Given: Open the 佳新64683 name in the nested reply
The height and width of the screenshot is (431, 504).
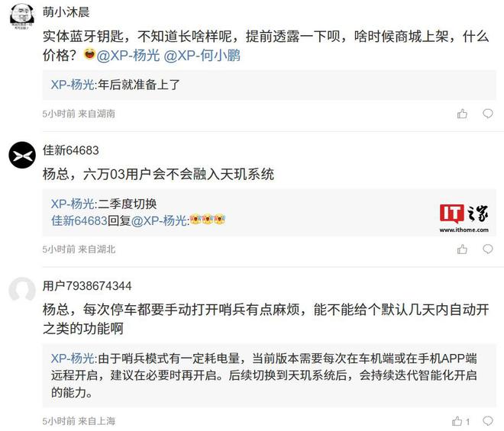Looking at the screenshot, I should [79, 220].
